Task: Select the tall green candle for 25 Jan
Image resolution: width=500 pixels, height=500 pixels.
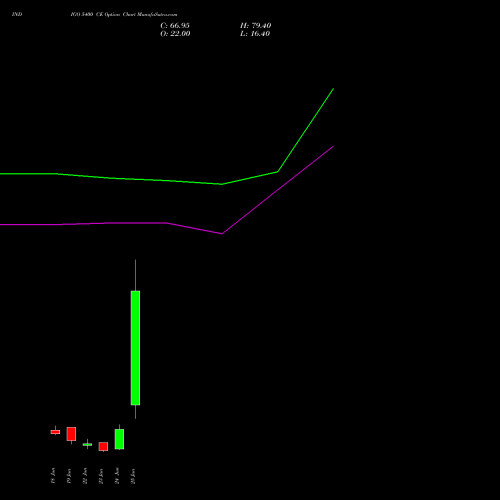Action: [x=135, y=348]
